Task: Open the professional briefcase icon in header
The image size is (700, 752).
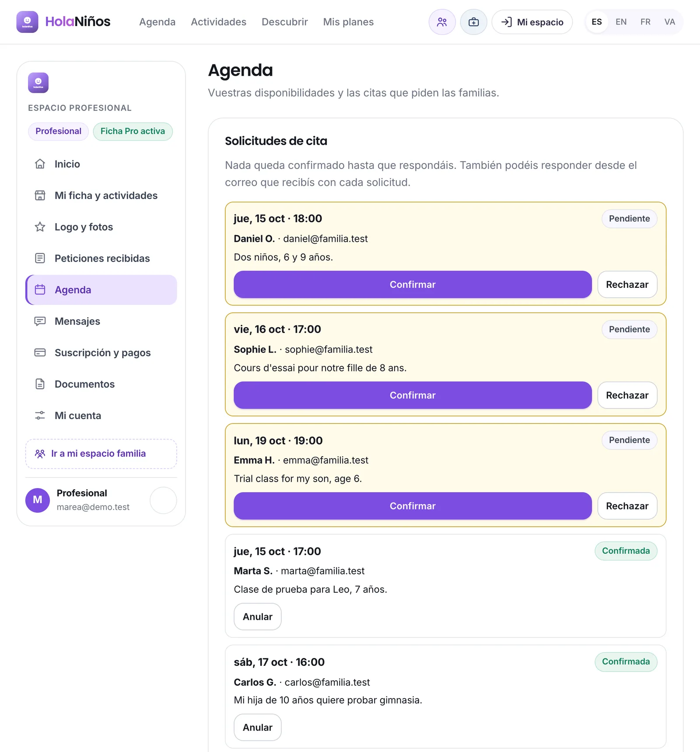Action: point(473,22)
